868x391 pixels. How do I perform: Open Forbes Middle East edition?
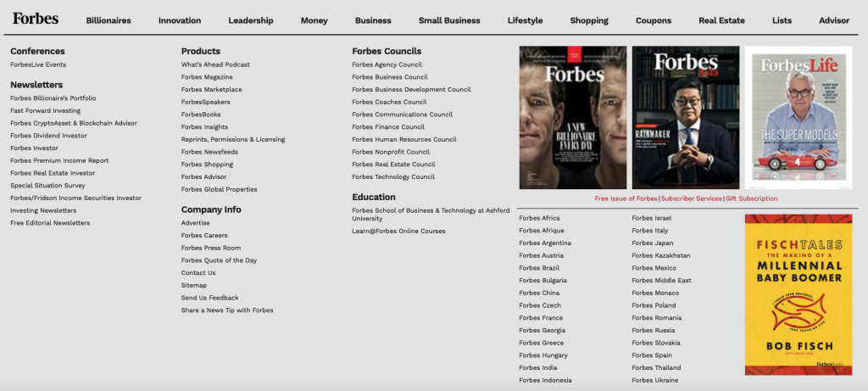click(x=661, y=280)
